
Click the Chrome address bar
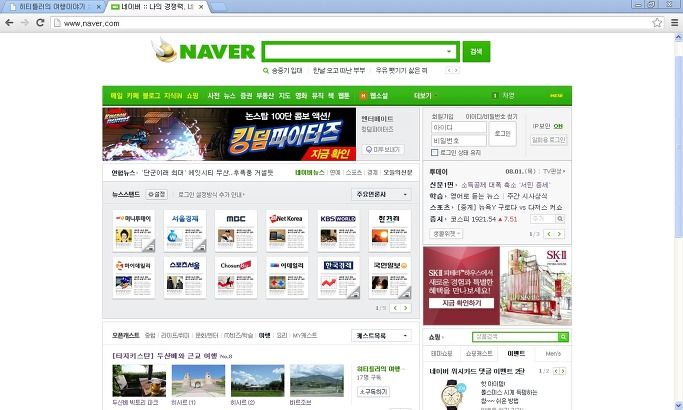(353, 23)
